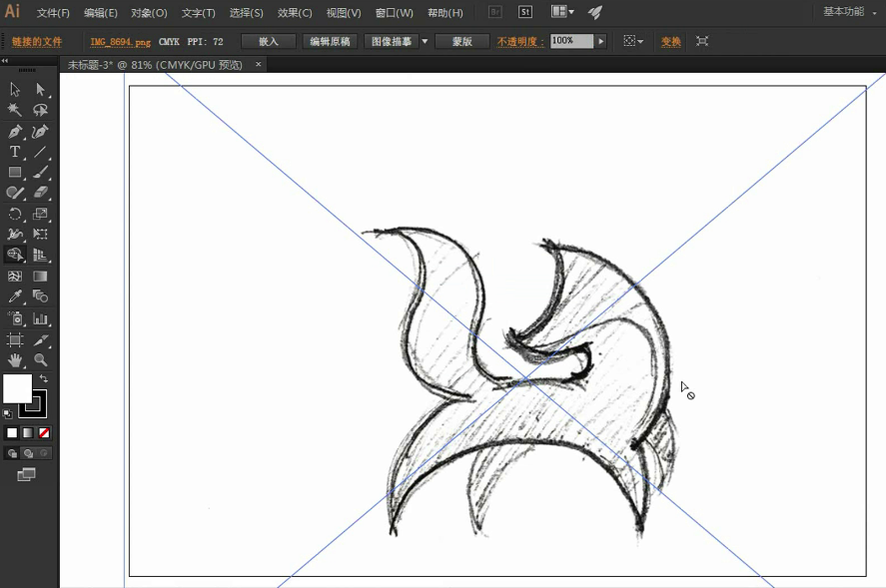Click the 编辑原稿 button
Image resolution: width=886 pixels, height=588 pixels.
tap(330, 41)
